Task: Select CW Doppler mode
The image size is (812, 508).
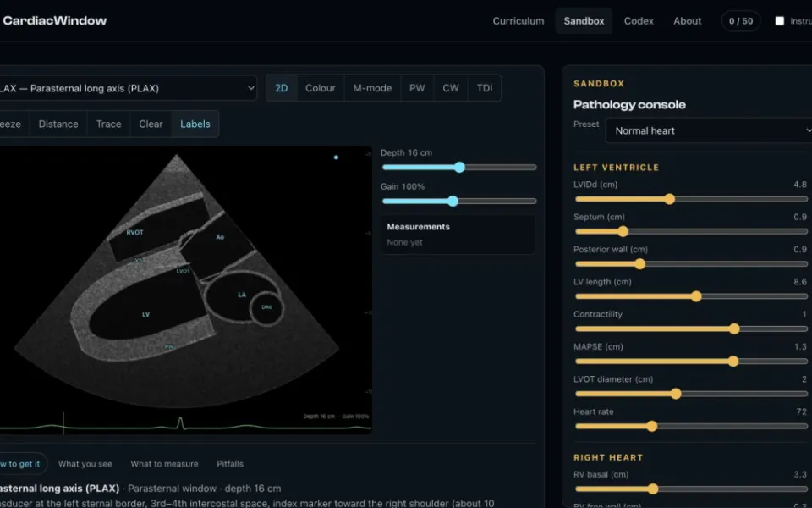Action: [451, 88]
